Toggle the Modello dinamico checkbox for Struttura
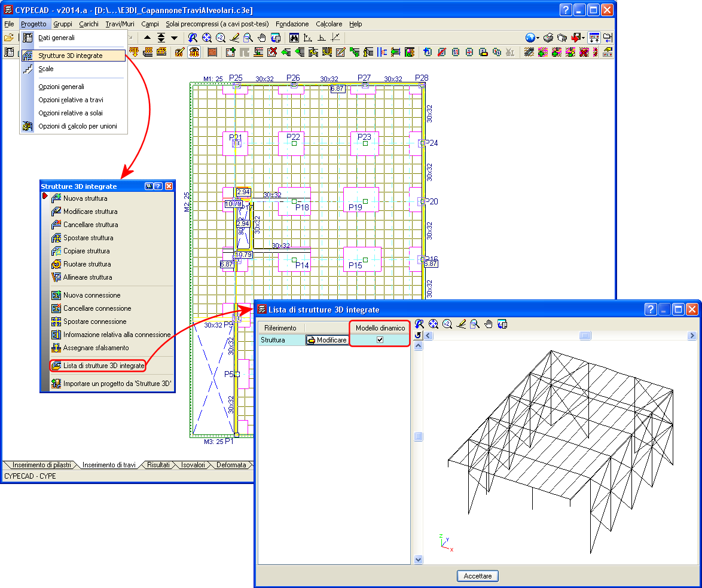The width and height of the screenshot is (702, 588). (x=380, y=339)
